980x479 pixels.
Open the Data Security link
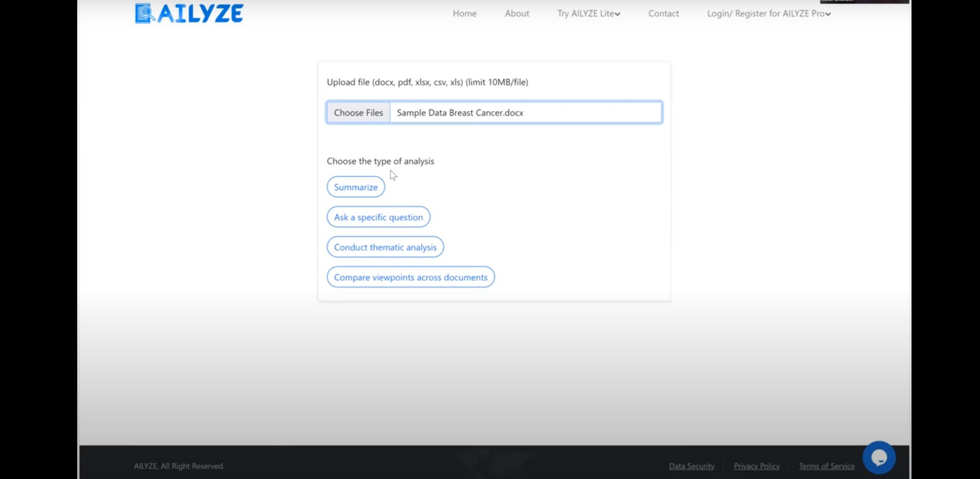coord(692,466)
